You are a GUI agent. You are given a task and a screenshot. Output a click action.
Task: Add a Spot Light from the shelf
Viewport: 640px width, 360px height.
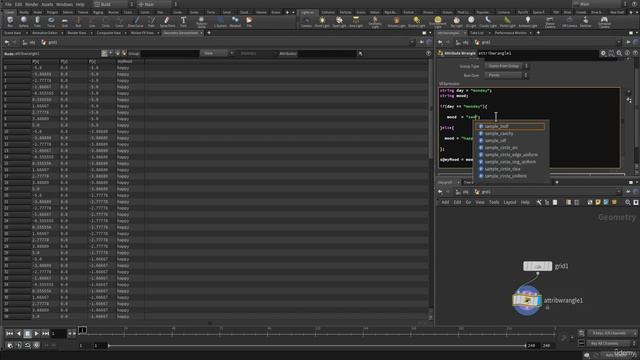click(339, 22)
